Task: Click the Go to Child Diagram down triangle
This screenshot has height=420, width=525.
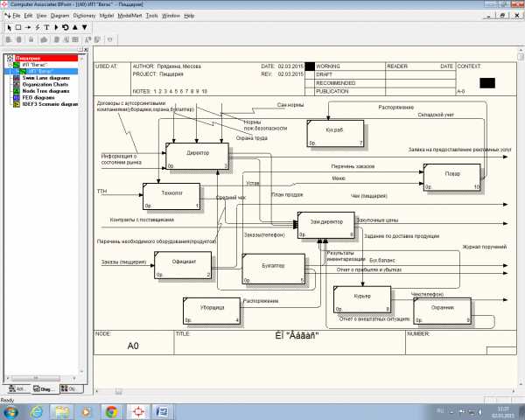Action: click(x=83, y=27)
